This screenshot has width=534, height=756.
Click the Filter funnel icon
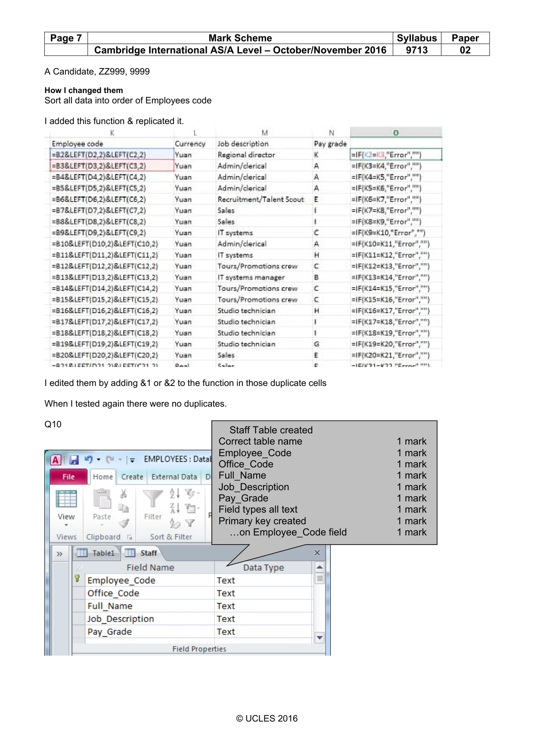(152, 500)
